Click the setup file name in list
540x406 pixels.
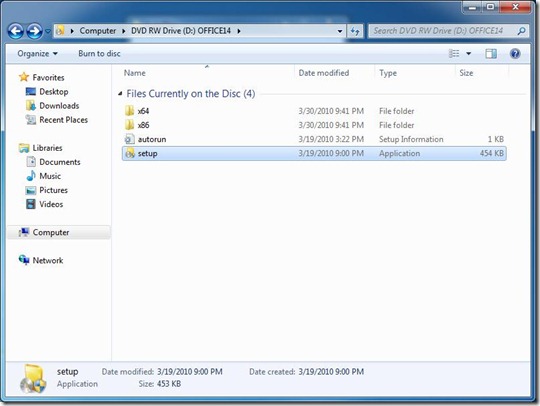(148, 154)
